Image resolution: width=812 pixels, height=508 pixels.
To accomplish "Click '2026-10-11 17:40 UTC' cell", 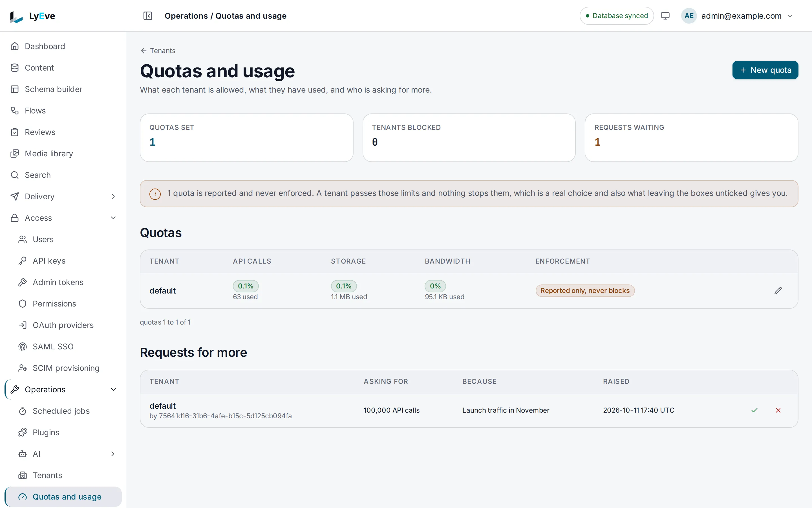I will (639, 410).
